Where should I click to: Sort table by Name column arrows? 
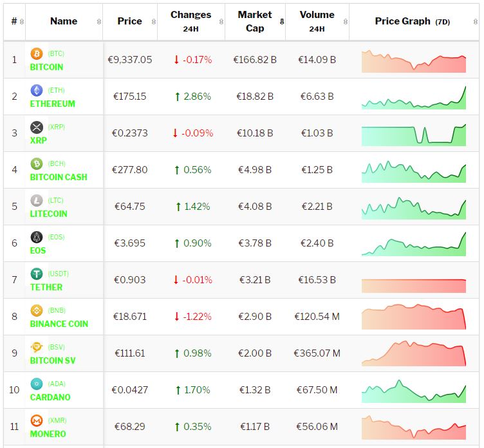[98, 22]
